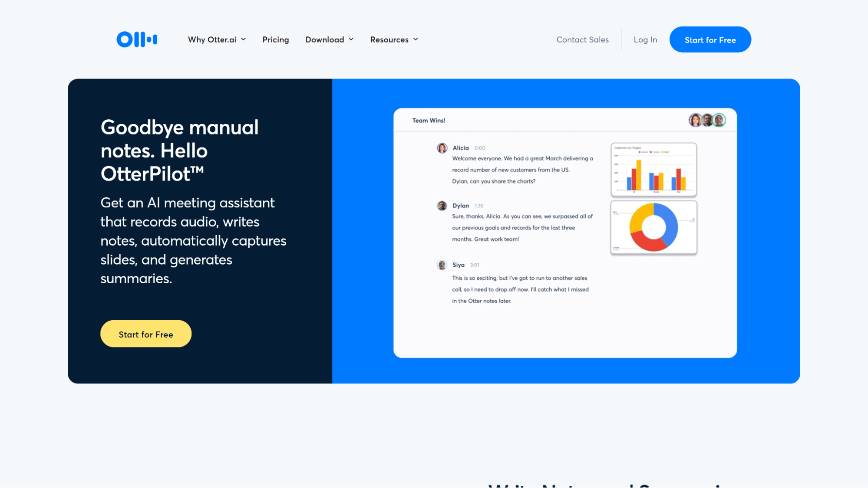Click Siya's profile avatar icon

tap(442, 265)
